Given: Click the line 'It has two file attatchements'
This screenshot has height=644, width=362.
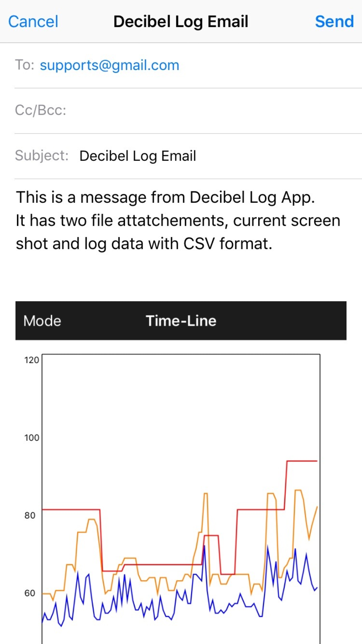Looking at the screenshot, I should coord(177,221).
